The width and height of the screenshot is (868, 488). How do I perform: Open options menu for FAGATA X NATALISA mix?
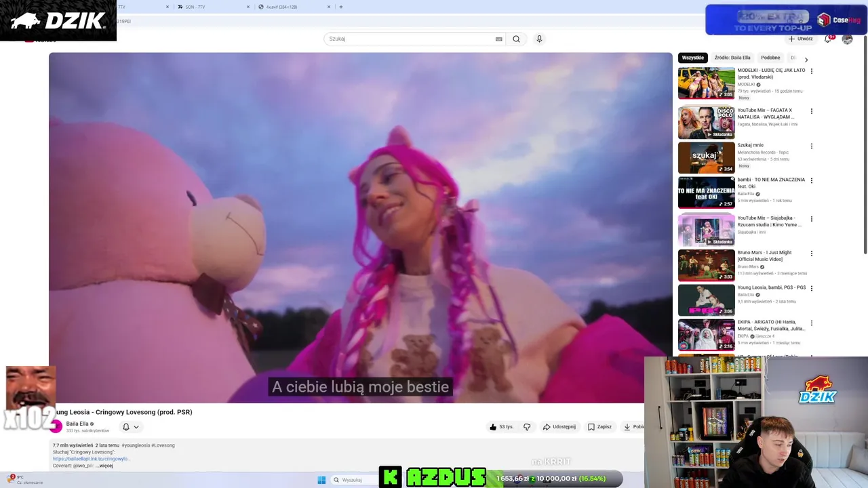(812, 111)
